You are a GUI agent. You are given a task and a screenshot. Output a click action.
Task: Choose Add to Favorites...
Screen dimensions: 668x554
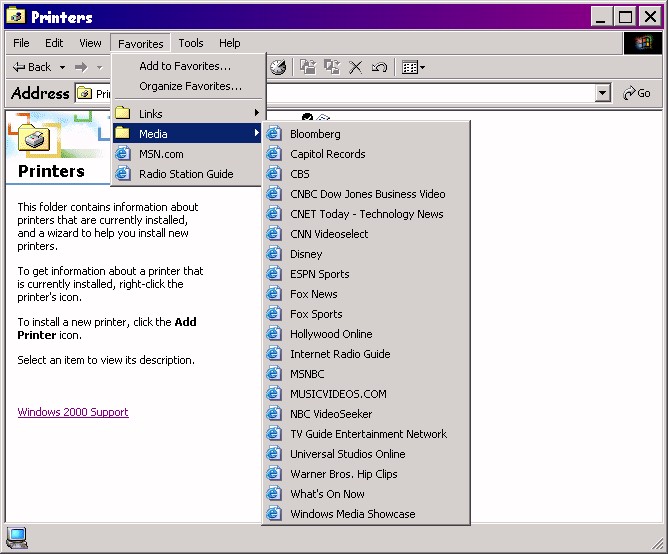pyautogui.click(x=187, y=66)
